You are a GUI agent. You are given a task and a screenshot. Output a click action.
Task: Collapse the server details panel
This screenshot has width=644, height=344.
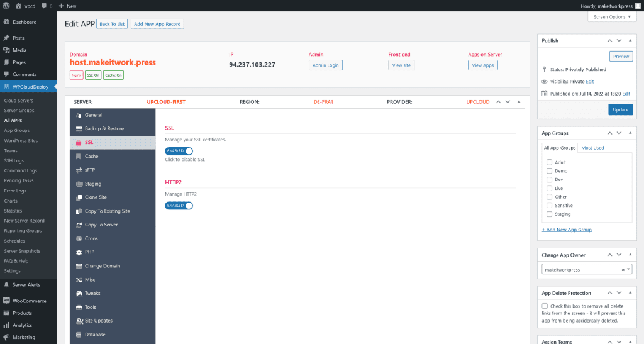pyautogui.click(x=519, y=102)
